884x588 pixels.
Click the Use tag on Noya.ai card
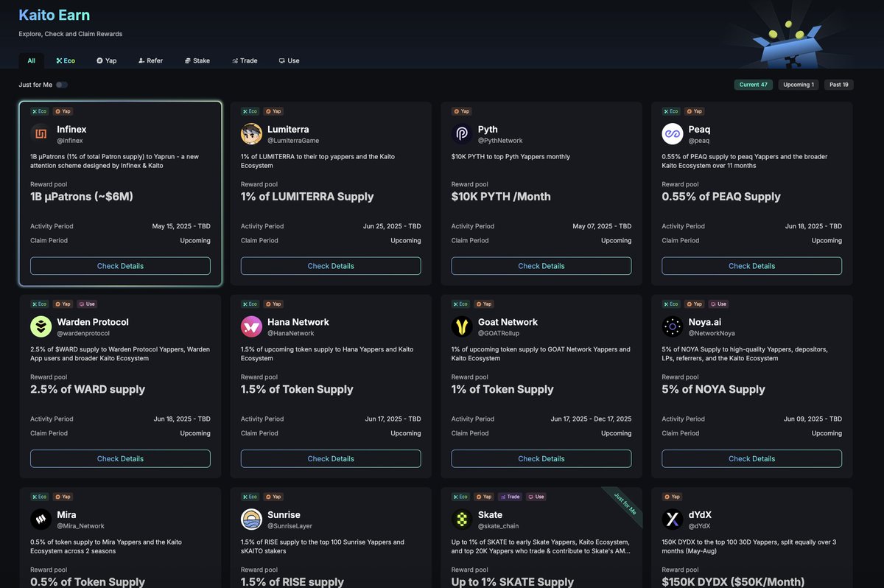click(x=718, y=304)
